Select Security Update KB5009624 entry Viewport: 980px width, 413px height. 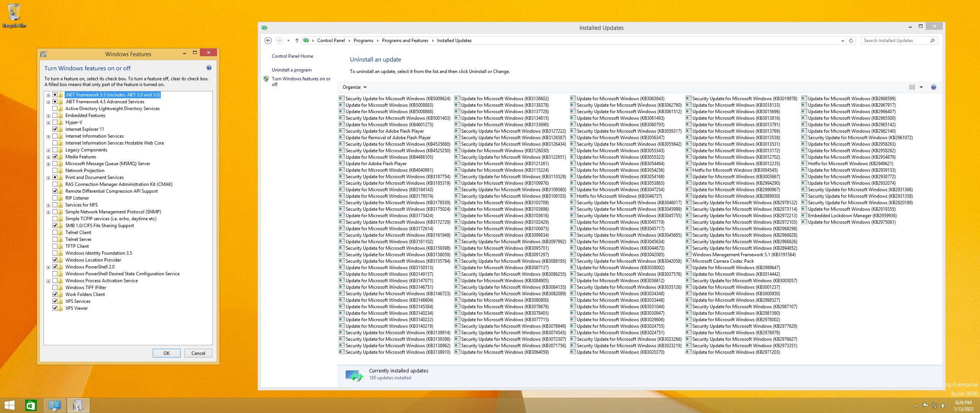pyautogui.click(x=395, y=99)
